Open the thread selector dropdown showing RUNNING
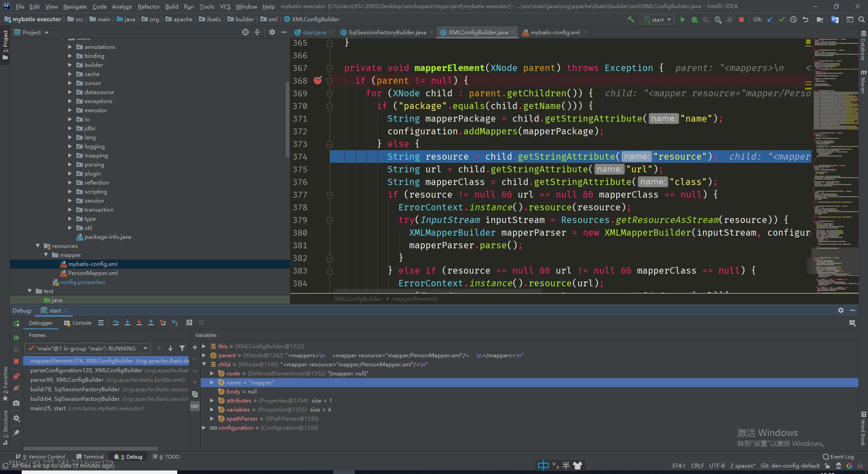Image resolution: width=868 pixels, height=474 pixels. 87,348
